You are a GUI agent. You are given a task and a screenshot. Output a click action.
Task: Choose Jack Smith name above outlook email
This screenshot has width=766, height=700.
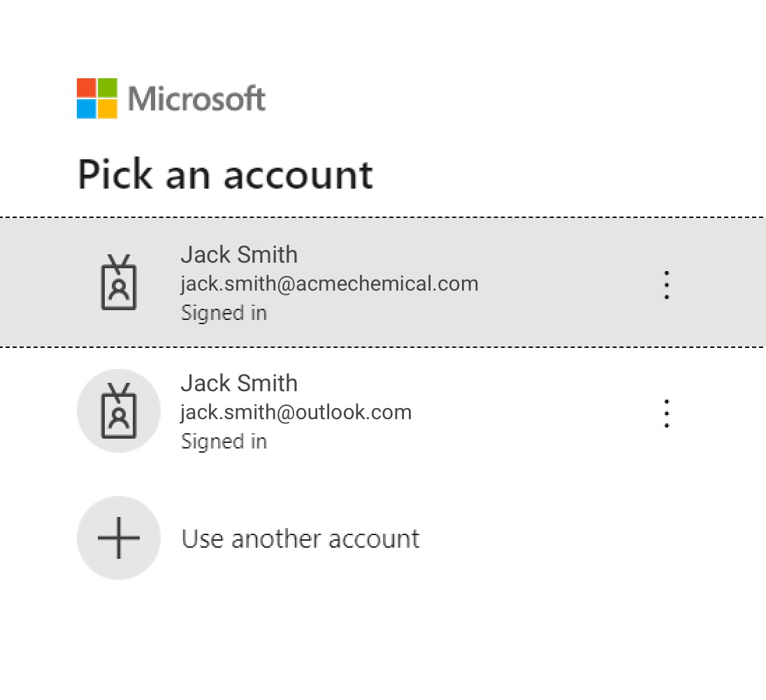(239, 383)
